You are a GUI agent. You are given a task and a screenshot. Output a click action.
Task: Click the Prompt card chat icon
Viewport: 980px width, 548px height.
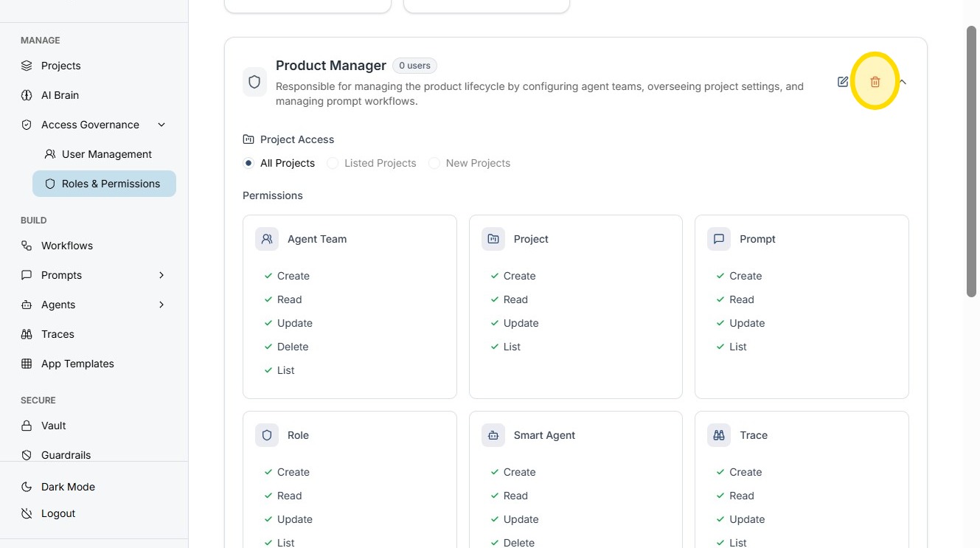[719, 239]
